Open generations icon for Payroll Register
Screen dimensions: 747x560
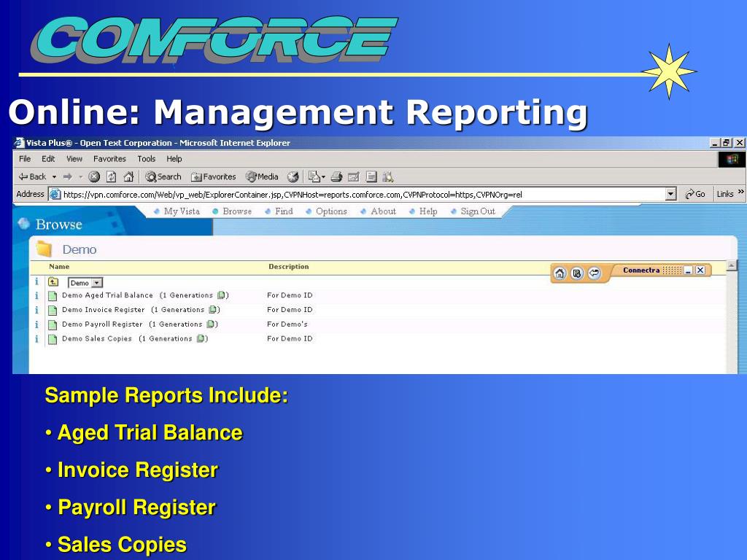coord(211,324)
